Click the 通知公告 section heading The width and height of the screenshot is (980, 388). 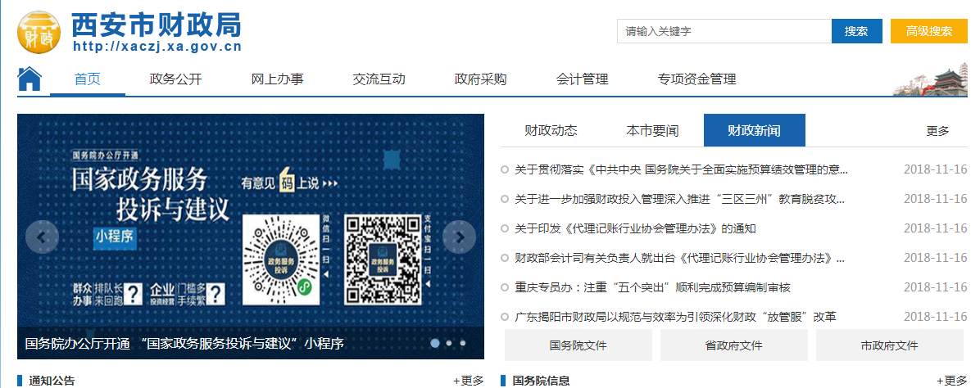pos(52,381)
